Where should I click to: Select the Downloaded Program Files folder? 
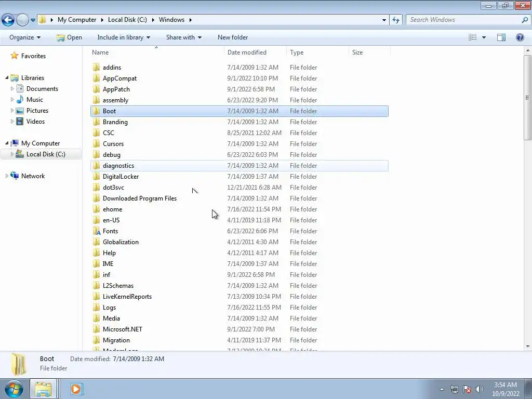(x=139, y=198)
